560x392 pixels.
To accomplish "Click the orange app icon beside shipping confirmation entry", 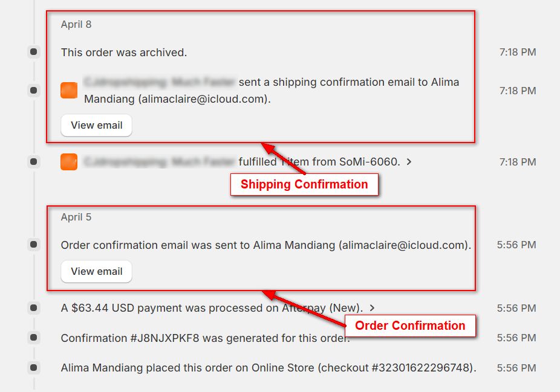I will (x=69, y=91).
